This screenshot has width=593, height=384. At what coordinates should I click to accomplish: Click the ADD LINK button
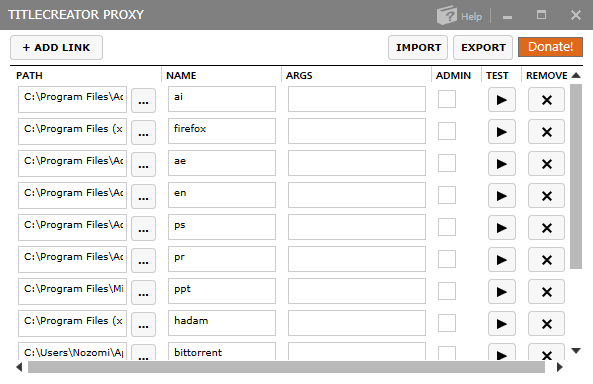(56, 48)
